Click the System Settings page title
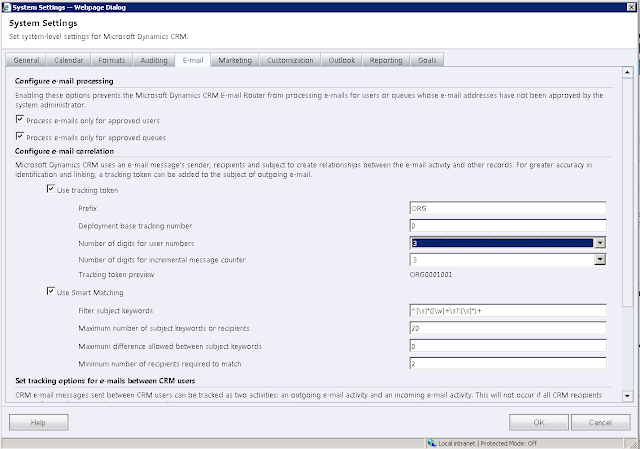The width and height of the screenshot is (640, 449). (43, 23)
